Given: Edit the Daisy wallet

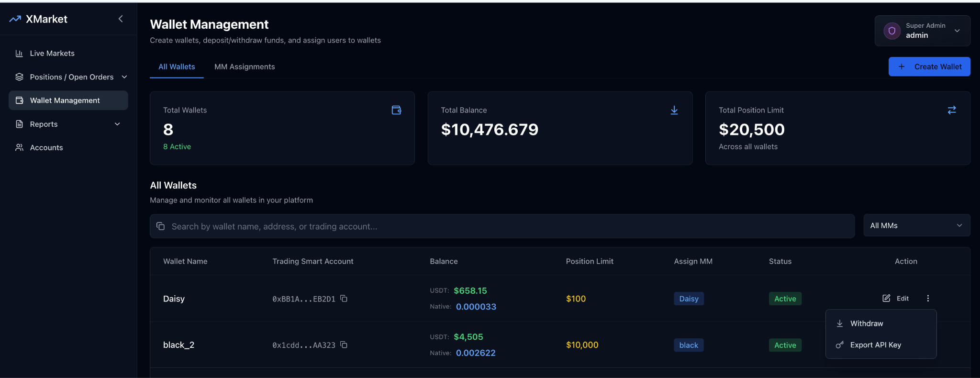Looking at the screenshot, I should click(x=896, y=299).
